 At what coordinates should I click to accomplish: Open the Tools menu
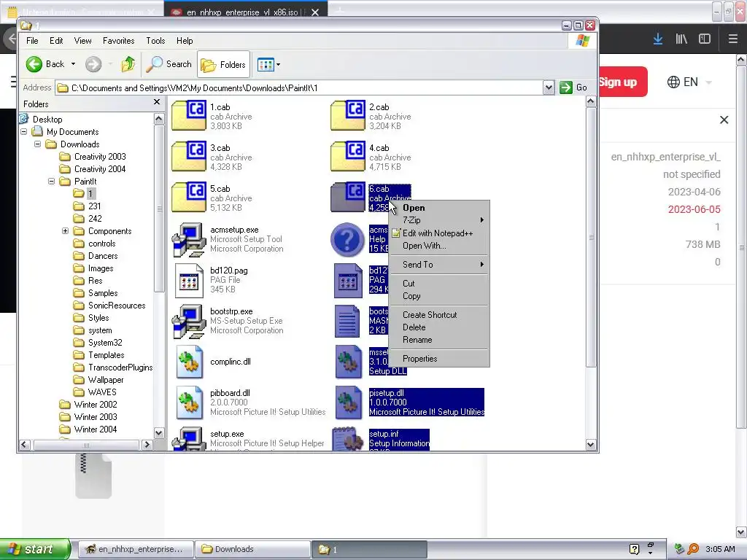pyautogui.click(x=155, y=41)
